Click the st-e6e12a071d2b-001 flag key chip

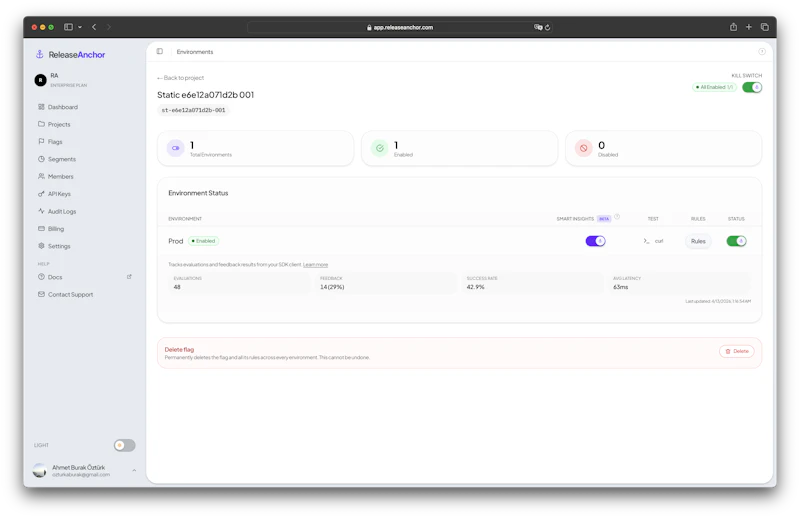tap(193, 110)
